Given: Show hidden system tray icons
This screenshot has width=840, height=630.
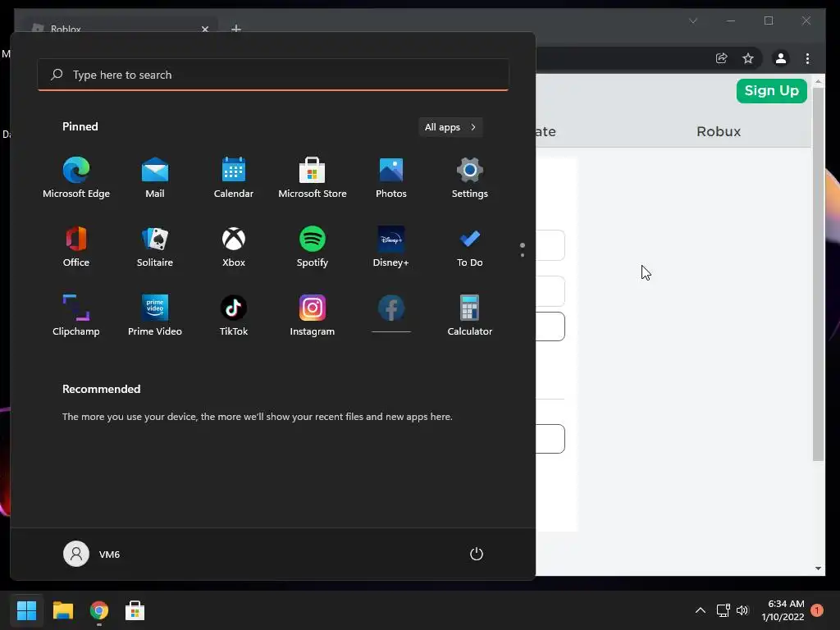Looking at the screenshot, I should [x=701, y=610].
